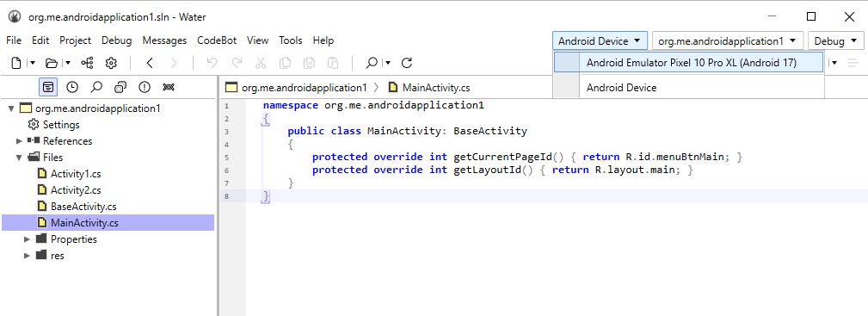This screenshot has width=868, height=316.
Task: Click the Open folder toolbar icon
Action: tap(52, 63)
